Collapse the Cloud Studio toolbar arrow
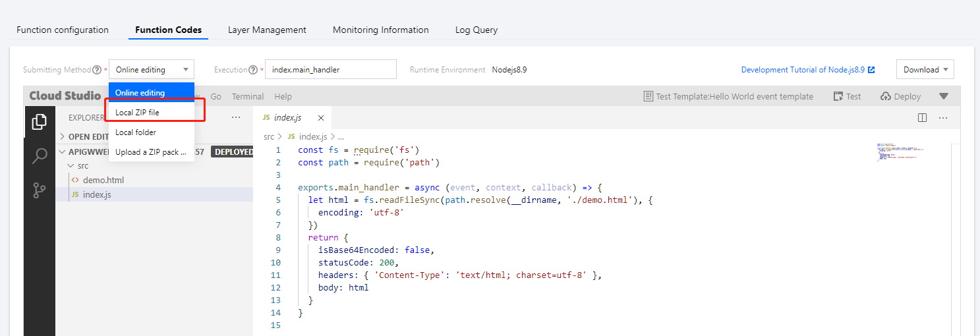 coord(944,96)
